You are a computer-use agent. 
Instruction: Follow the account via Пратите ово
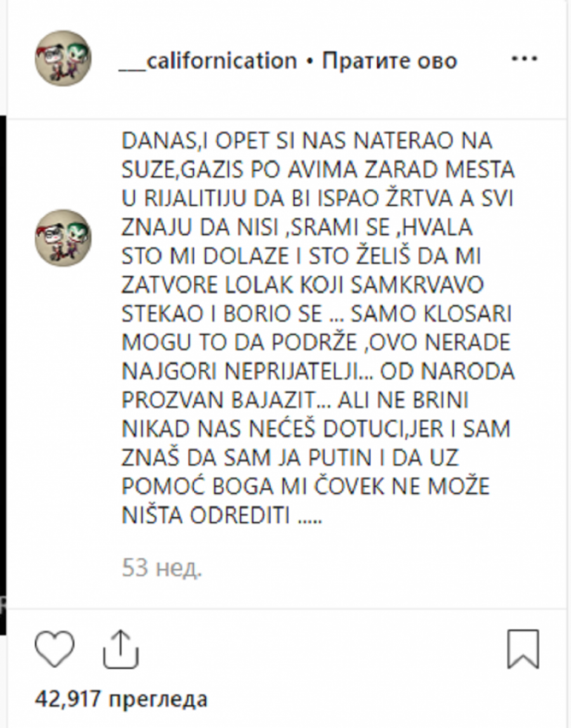click(x=390, y=61)
